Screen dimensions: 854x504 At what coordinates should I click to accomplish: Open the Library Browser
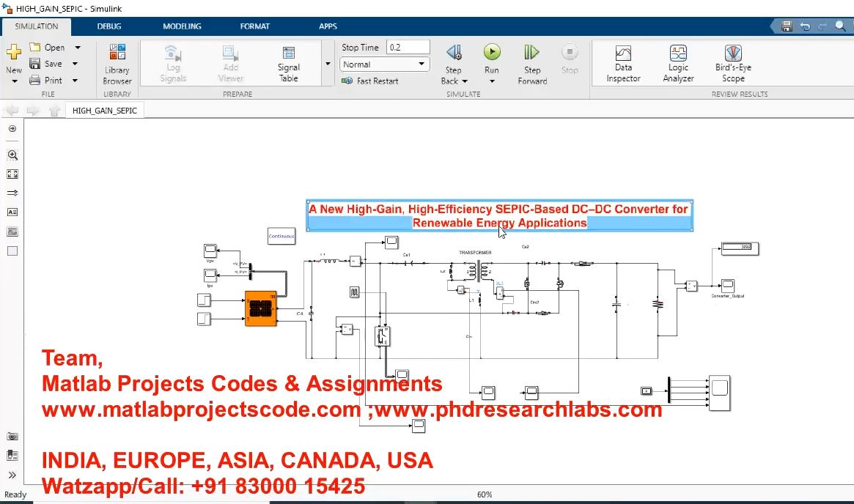coord(117,64)
